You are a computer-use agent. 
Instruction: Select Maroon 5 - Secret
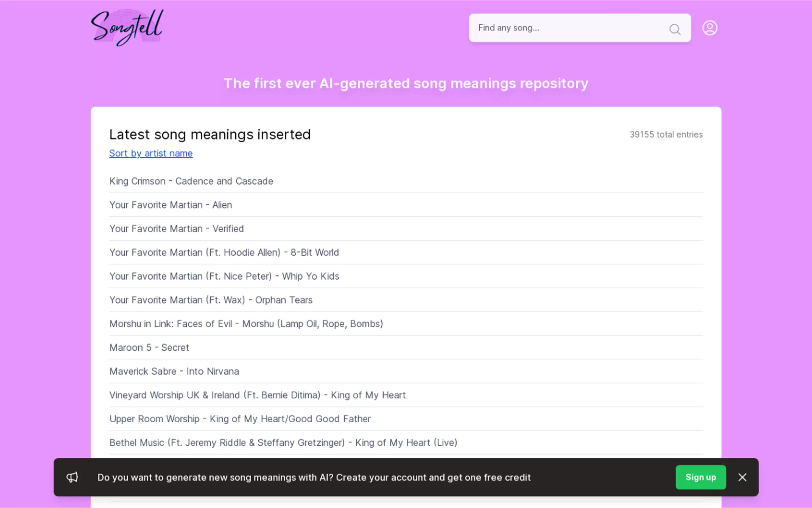point(149,347)
